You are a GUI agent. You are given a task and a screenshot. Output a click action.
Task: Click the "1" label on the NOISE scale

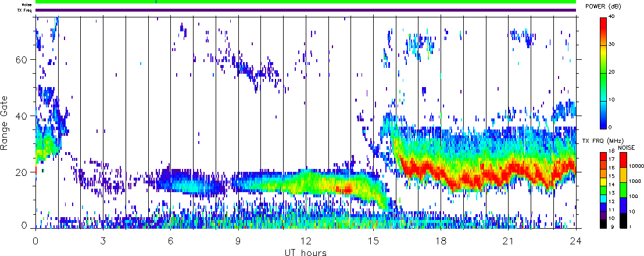click(x=630, y=226)
